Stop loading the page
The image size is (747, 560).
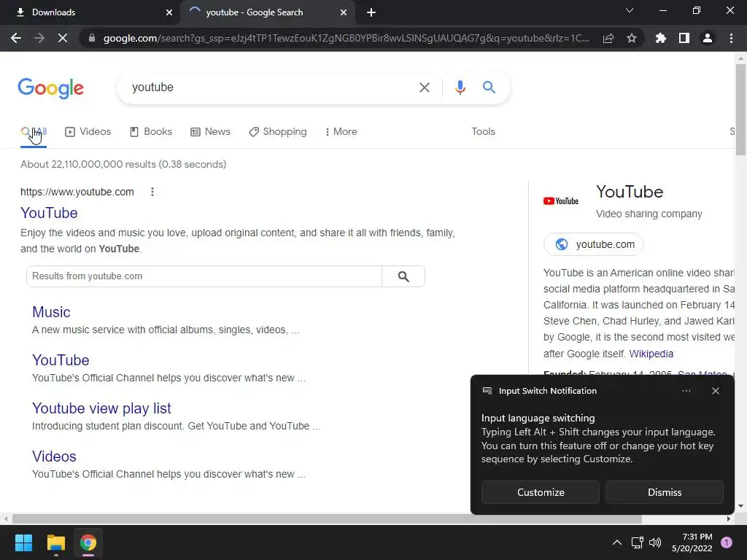tap(63, 38)
